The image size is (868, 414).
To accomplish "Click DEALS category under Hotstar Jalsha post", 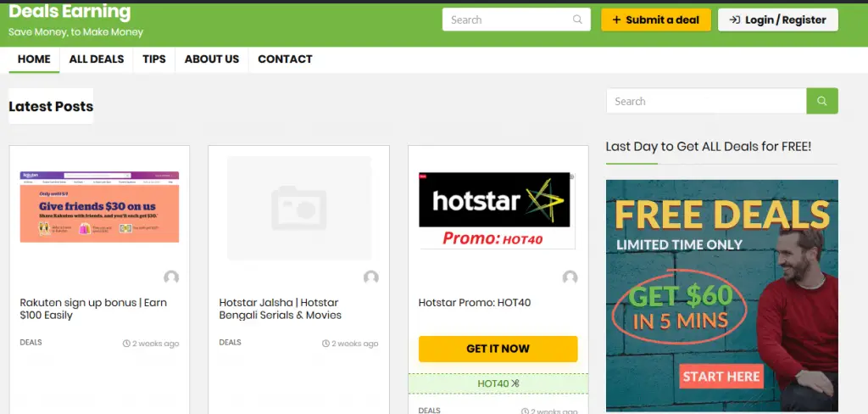I will (230, 343).
